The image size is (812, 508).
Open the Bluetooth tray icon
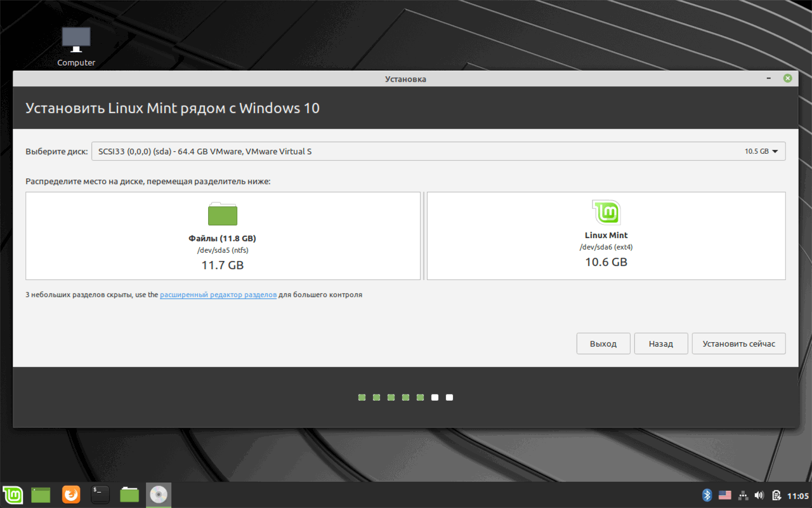tap(707, 495)
